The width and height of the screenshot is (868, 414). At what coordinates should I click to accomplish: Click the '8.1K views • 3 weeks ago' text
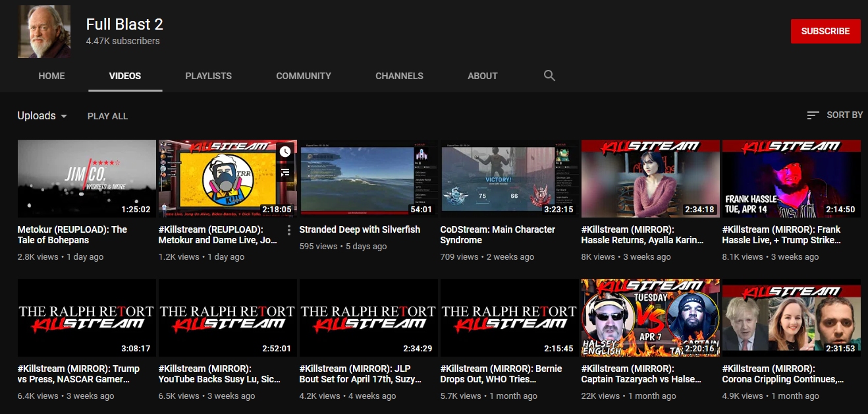tap(771, 257)
